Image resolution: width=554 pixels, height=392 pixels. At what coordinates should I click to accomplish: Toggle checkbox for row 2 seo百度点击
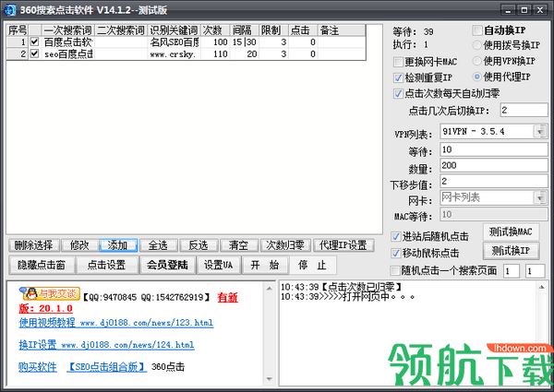pos(34,53)
